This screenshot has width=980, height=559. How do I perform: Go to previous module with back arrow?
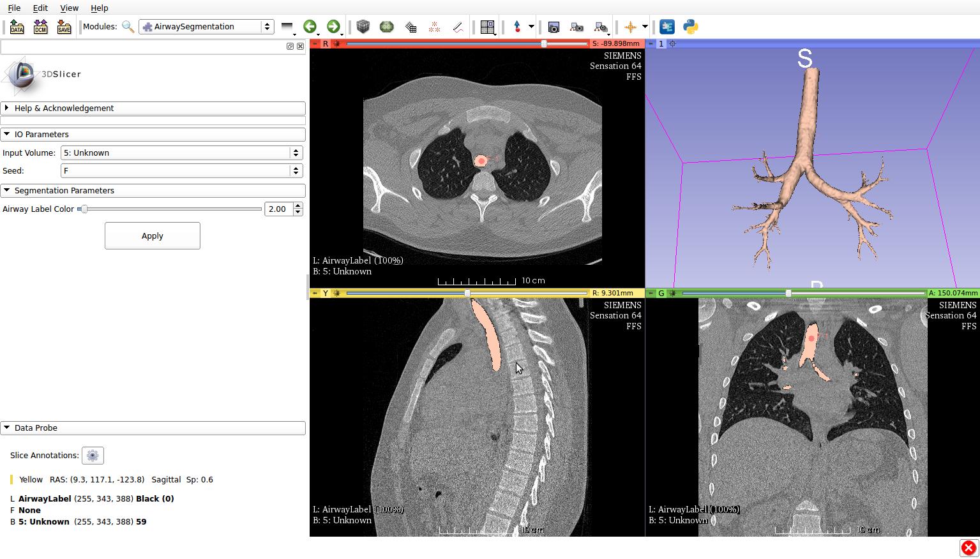310,27
